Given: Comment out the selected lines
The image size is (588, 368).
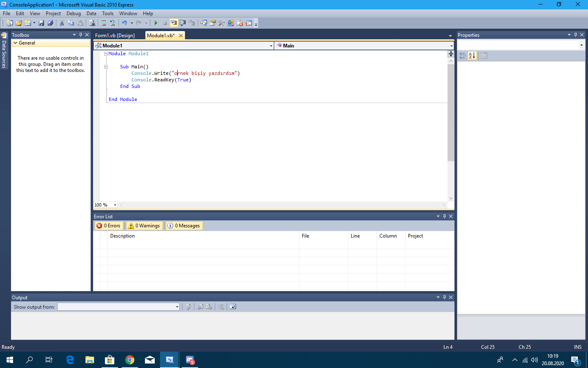Looking at the screenshot, I should tap(104, 23).
